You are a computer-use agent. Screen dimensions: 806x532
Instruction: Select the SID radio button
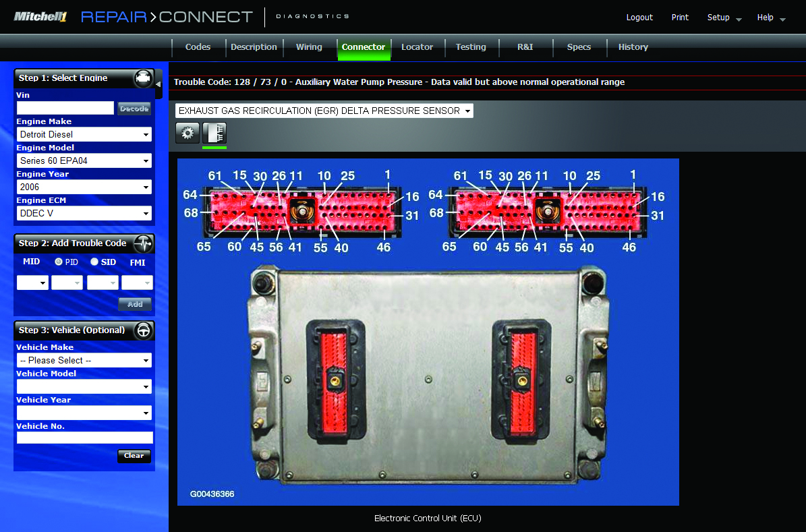tap(94, 262)
